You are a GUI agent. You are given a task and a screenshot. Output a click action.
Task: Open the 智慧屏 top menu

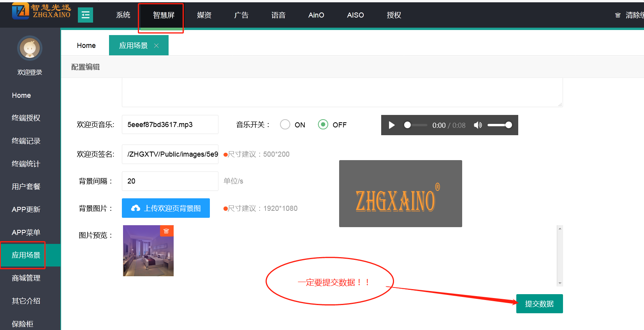(164, 15)
